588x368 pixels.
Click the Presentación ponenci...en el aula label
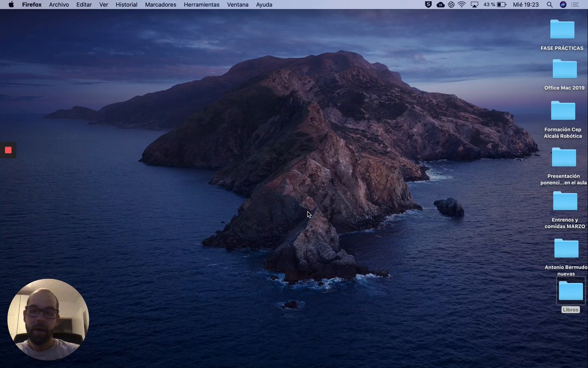tap(564, 179)
